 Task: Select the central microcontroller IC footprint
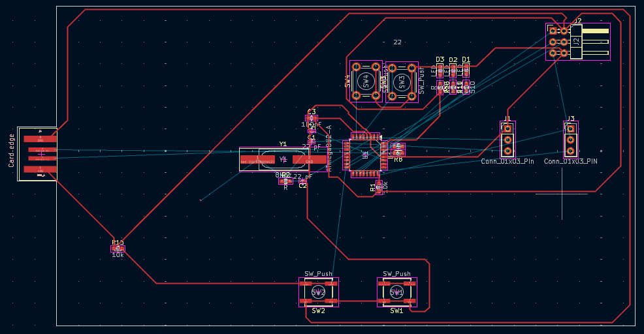pyautogui.click(x=364, y=155)
